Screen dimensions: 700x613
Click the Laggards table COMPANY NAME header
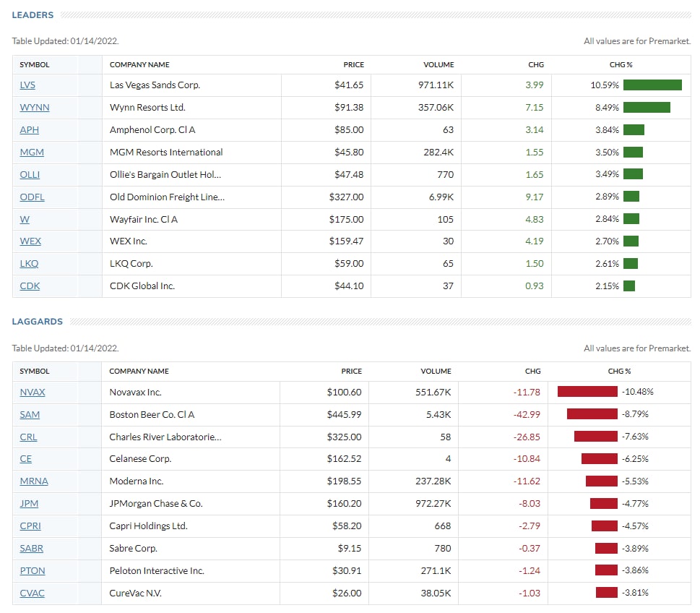coord(139,372)
